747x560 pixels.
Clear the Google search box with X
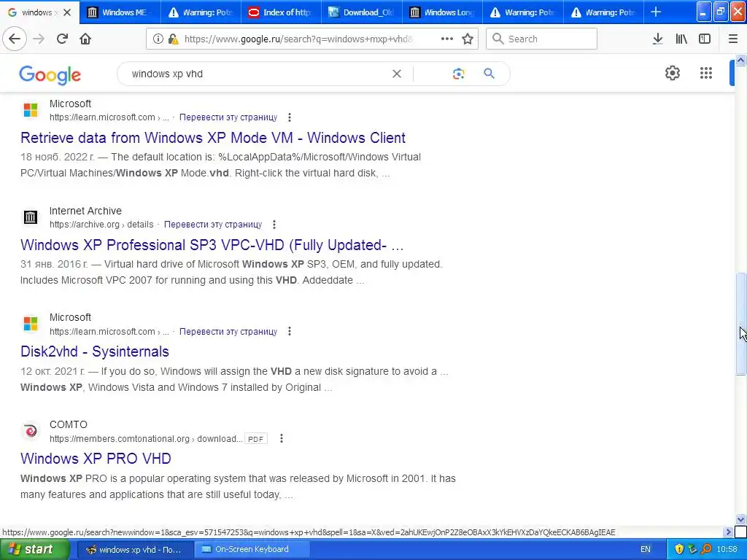pyautogui.click(x=396, y=74)
